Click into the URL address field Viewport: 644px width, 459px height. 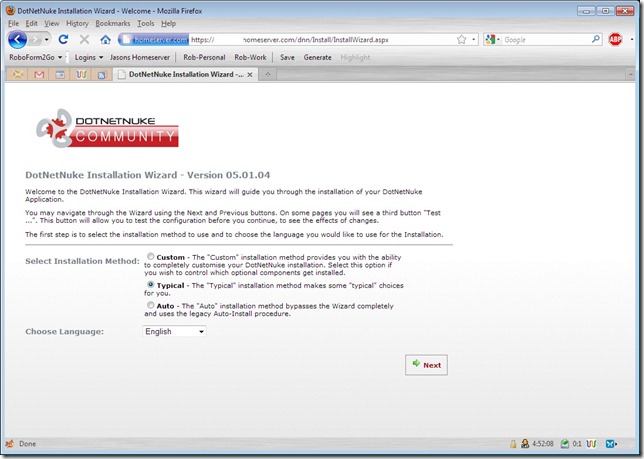[x=322, y=39]
